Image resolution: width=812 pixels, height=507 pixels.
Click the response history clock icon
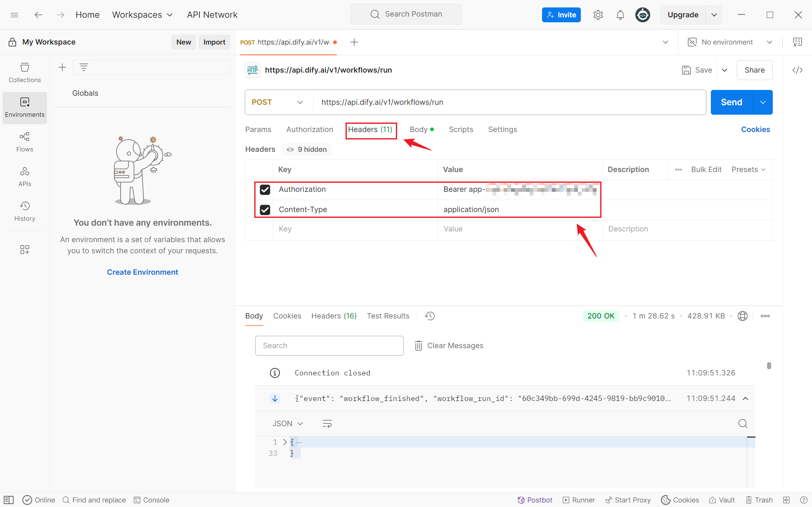(430, 316)
